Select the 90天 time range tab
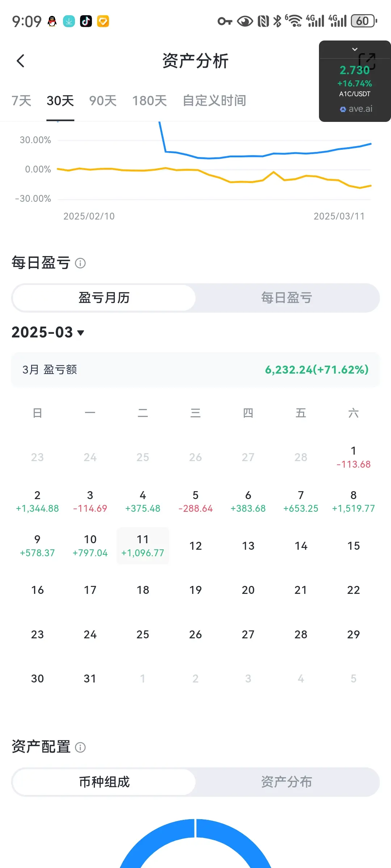Image resolution: width=391 pixels, height=868 pixels. pyautogui.click(x=103, y=101)
